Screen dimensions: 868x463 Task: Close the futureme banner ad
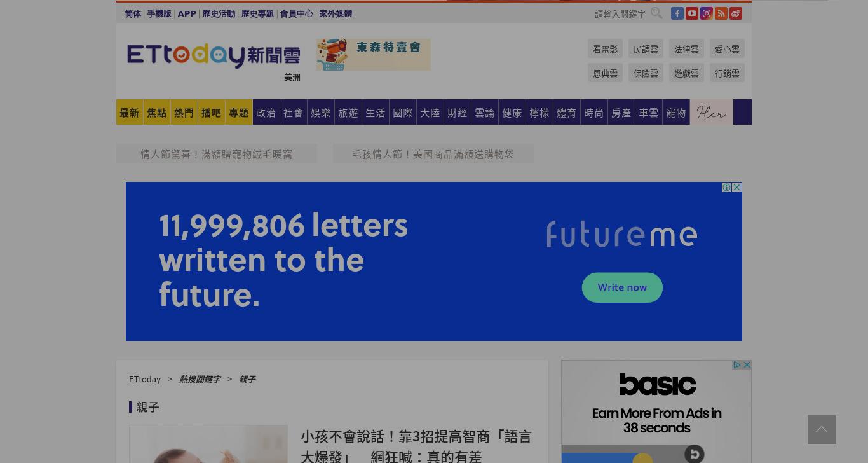pyautogui.click(x=737, y=187)
